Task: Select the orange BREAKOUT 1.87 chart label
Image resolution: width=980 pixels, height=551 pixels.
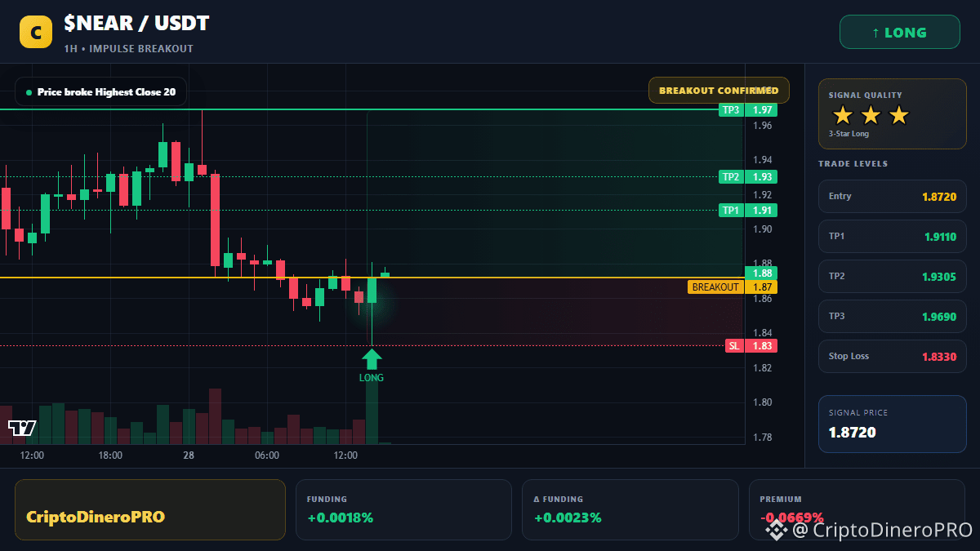Action: 733,287
